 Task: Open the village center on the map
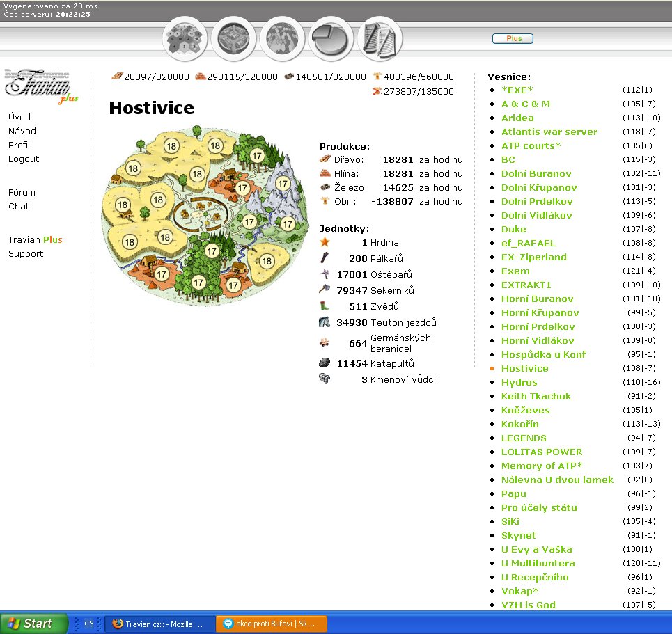click(x=201, y=214)
